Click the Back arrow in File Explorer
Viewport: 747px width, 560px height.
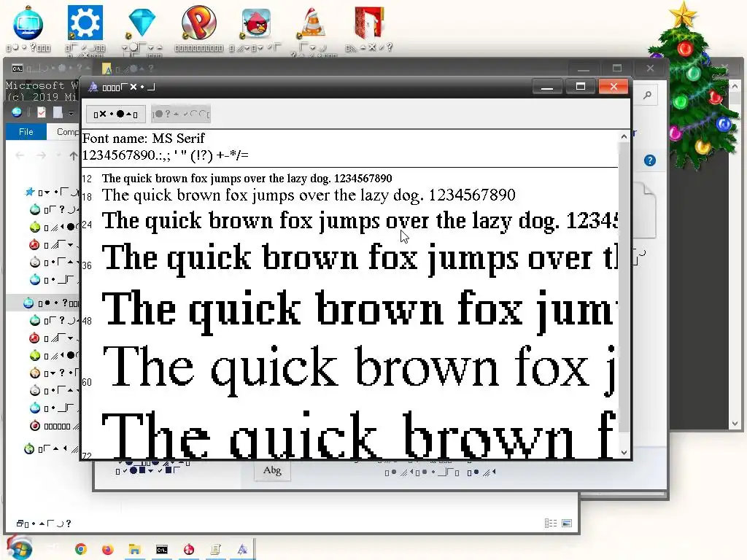coord(20,156)
